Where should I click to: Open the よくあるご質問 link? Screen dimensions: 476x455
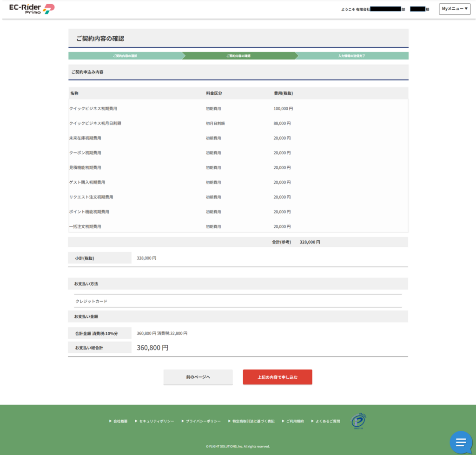pos(327,421)
